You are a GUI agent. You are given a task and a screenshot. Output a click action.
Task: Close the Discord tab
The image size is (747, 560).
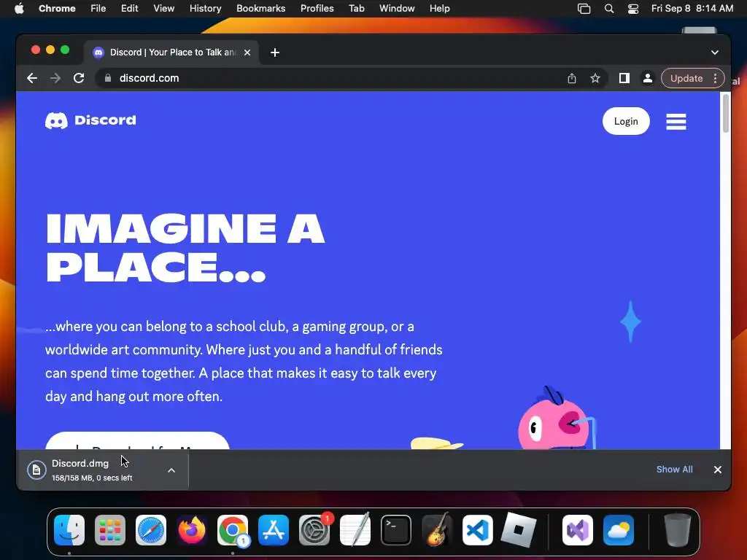[x=247, y=52]
